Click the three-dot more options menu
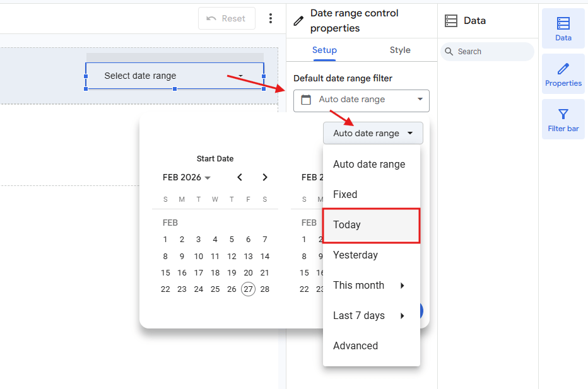This screenshot has height=389, width=588. pyautogui.click(x=271, y=18)
